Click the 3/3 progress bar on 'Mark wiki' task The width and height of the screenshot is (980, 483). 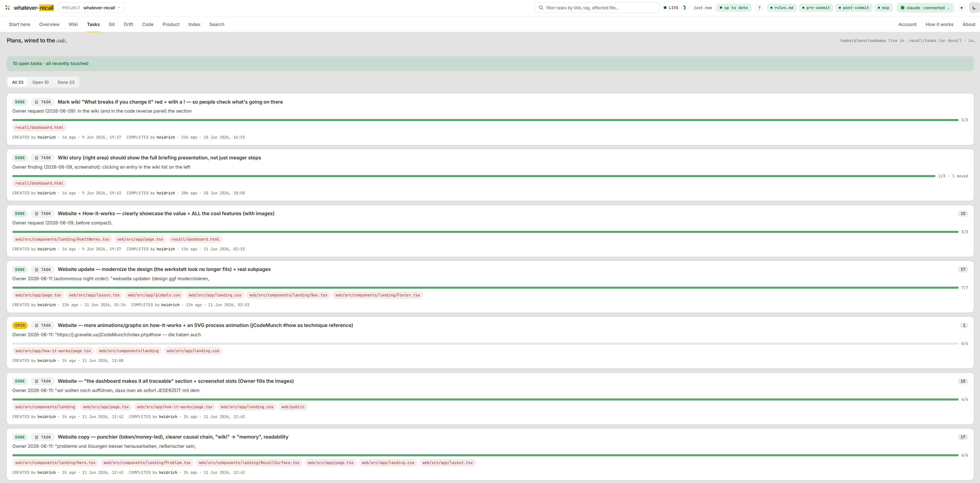tap(485, 120)
